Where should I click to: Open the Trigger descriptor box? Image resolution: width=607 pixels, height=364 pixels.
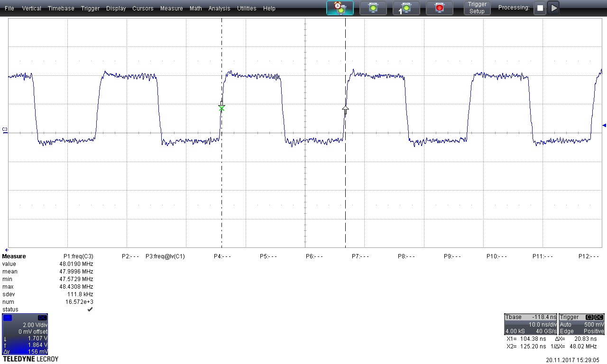[x=582, y=324]
